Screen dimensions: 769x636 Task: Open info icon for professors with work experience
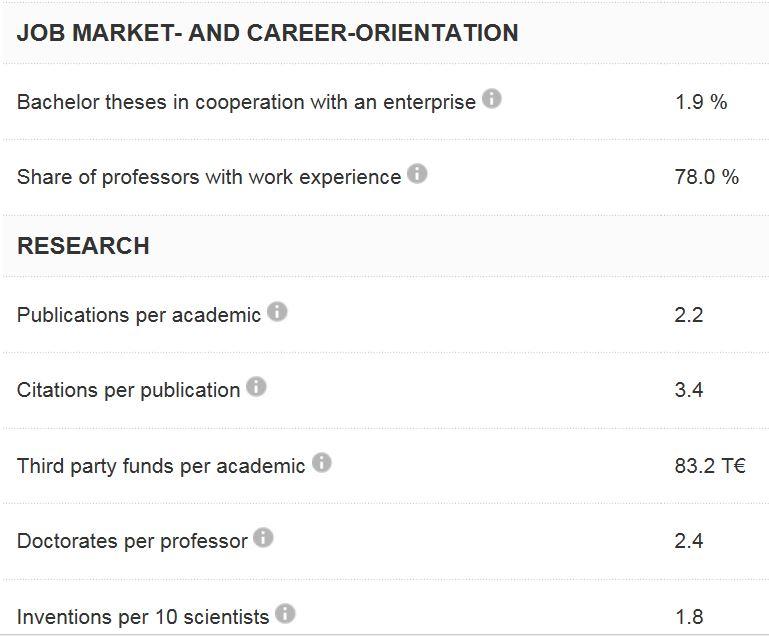pyautogui.click(x=417, y=174)
